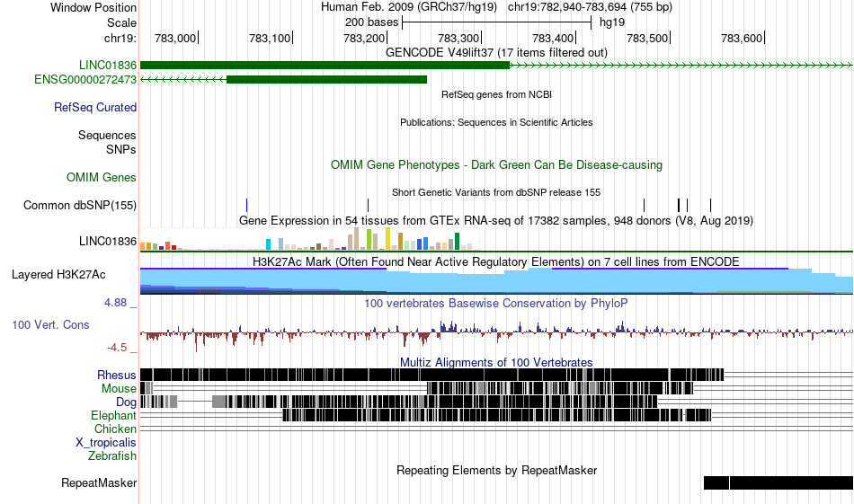Click the Mouse alignment species label
This screenshot has width=854, height=504.
click(x=119, y=389)
